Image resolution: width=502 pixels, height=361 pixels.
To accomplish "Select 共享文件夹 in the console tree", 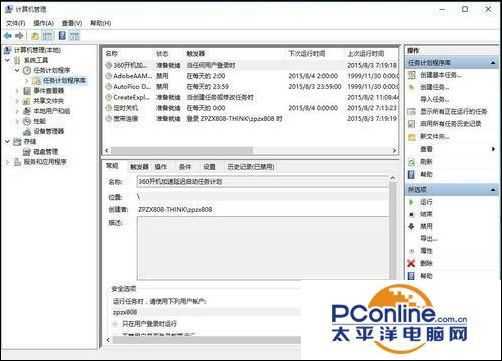I will 48,101.
